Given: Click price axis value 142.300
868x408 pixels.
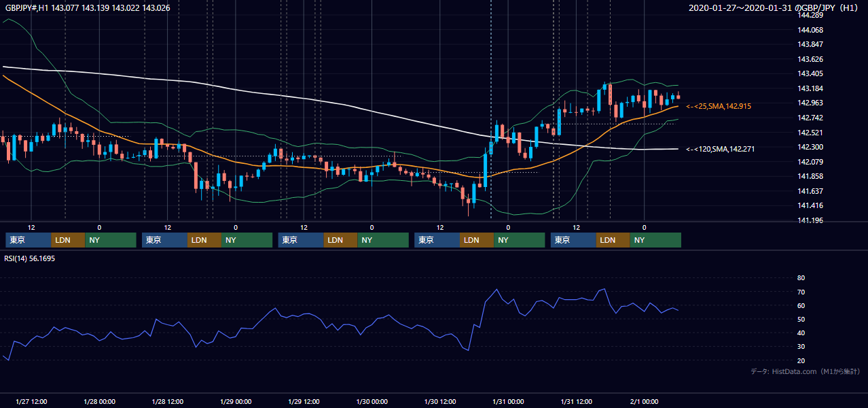Looking at the screenshot, I should 810,147.
